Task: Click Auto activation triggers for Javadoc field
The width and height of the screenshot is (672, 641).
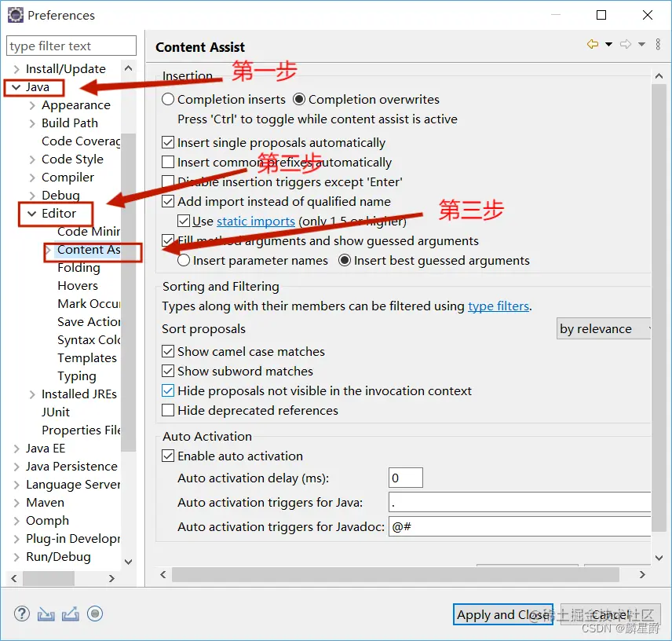Action: (x=520, y=526)
